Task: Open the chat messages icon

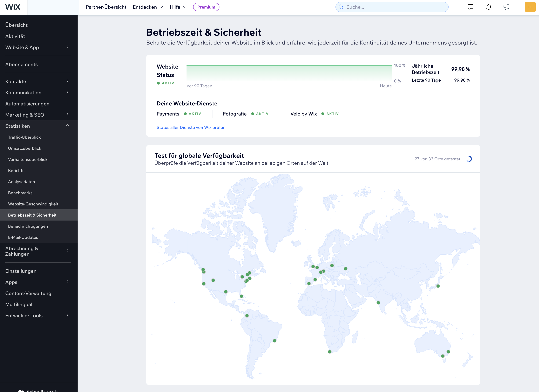Action: point(470,7)
